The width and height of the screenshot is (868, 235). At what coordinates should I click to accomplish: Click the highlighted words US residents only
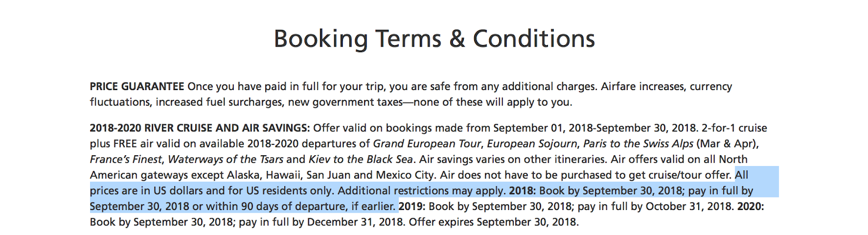tap(288, 191)
